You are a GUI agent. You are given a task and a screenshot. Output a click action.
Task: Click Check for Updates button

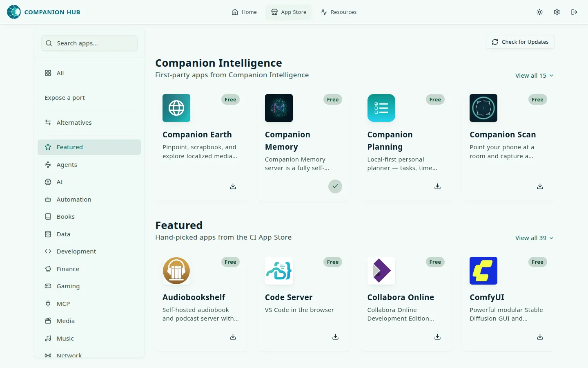[520, 42]
